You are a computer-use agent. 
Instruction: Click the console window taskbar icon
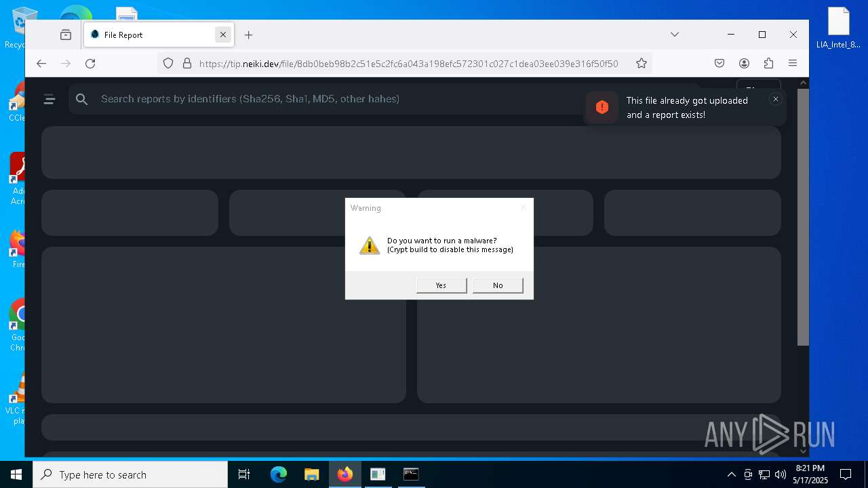click(x=411, y=474)
